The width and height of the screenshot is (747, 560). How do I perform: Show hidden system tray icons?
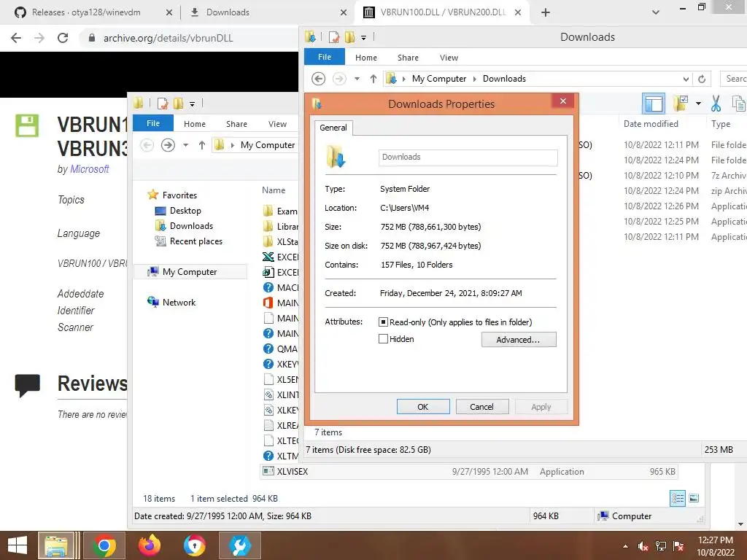point(625,546)
